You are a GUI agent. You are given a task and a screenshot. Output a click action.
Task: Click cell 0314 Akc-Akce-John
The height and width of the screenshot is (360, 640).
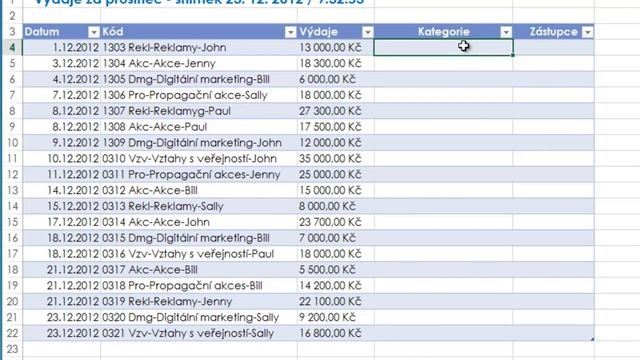point(199,222)
